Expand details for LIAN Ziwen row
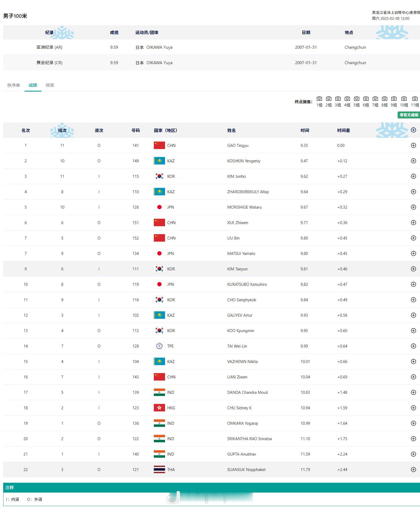This screenshot has height=508, width=420. [x=413, y=377]
